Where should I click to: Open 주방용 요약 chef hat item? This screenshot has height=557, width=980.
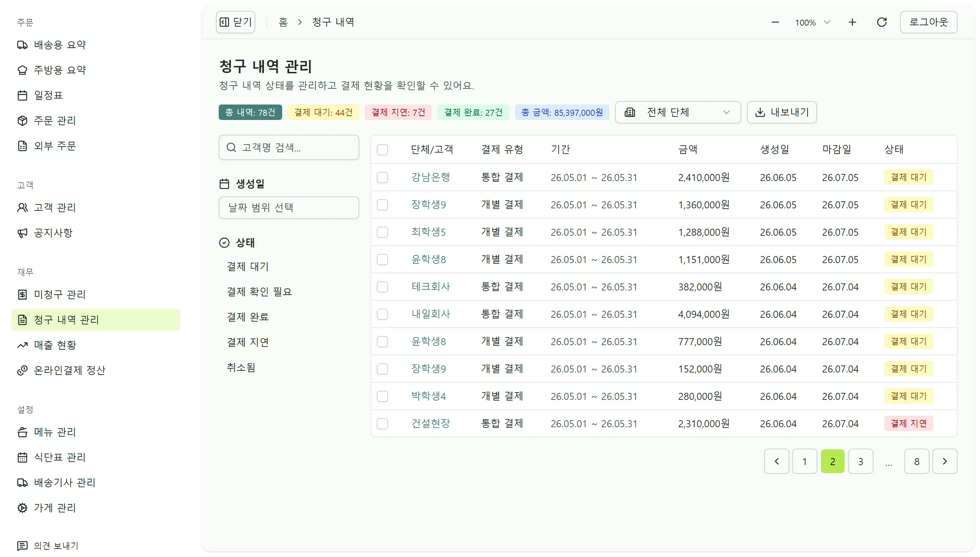96,70
